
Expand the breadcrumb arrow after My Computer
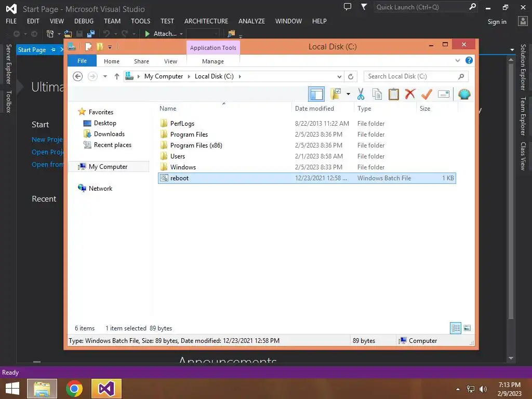point(189,76)
